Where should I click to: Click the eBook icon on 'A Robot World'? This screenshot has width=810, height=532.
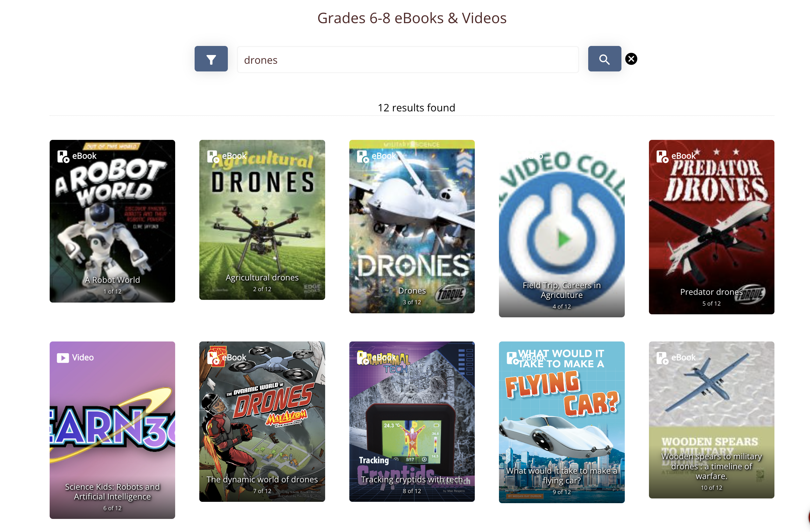63,156
